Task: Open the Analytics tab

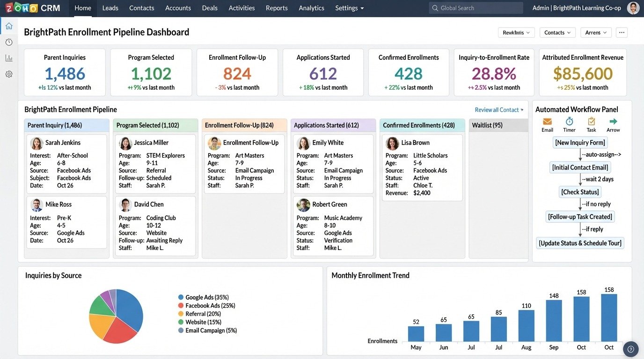Action: (311, 8)
